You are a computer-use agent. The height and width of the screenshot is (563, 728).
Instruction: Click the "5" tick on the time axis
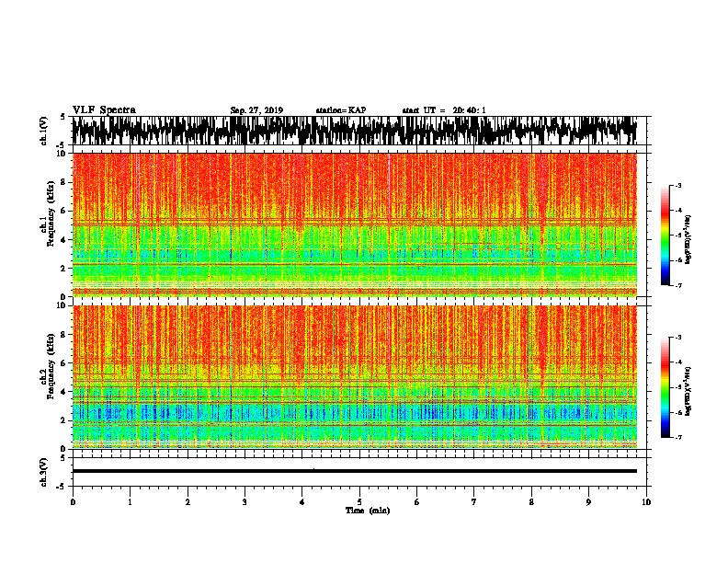359,502
